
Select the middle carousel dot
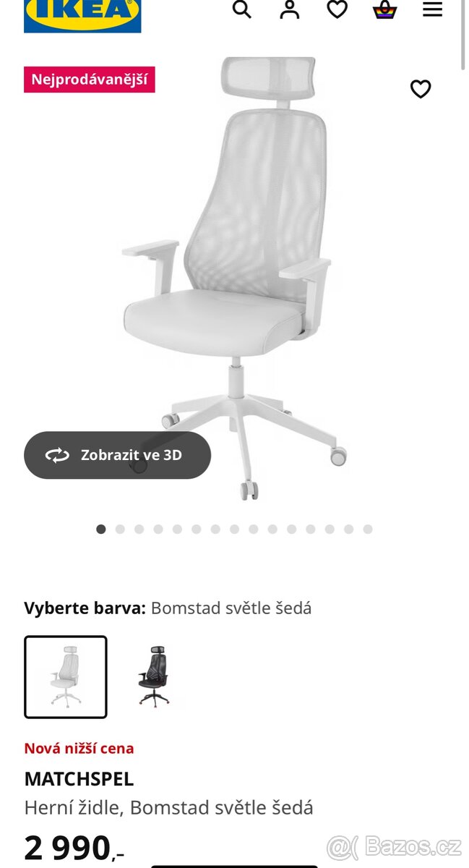click(234, 529)
